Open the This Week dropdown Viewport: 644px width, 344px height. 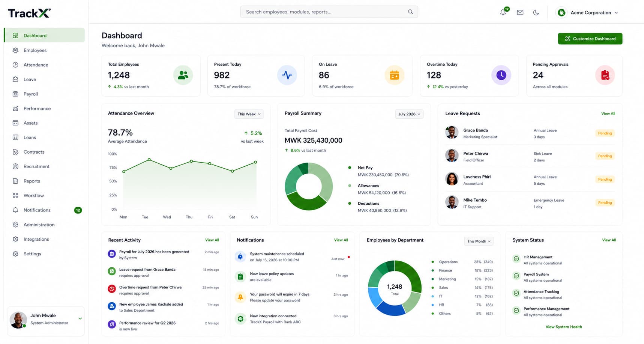click(249, 114)
